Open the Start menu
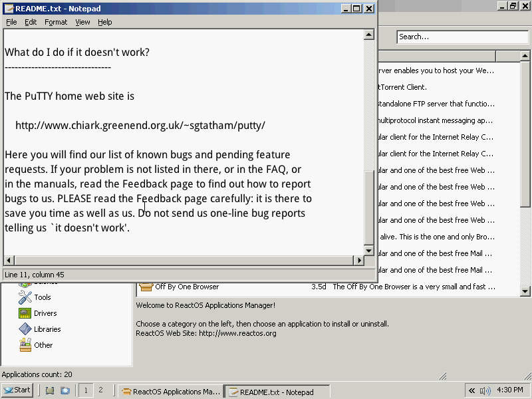 pyautogui.click(x=18, y=390)
